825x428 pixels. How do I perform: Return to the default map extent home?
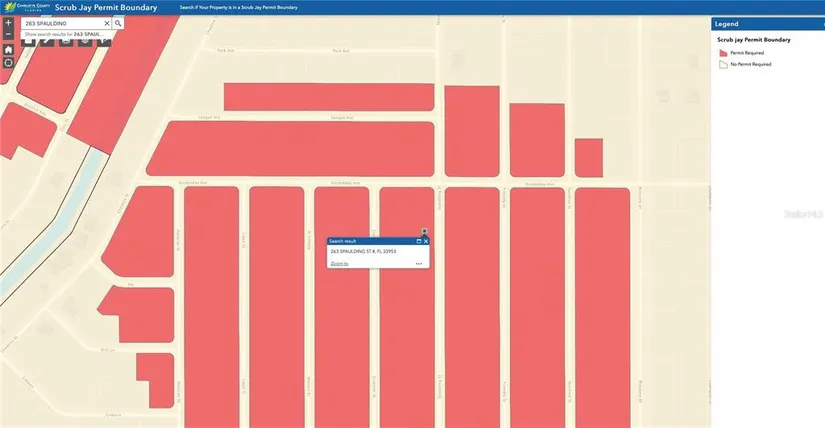click(x=8, y=49)
